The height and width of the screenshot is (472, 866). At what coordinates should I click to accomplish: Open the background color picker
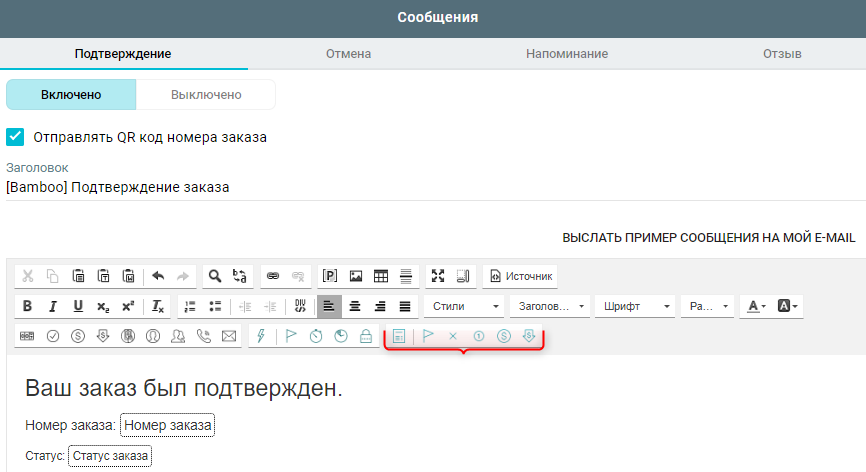[x=788, y=306]
